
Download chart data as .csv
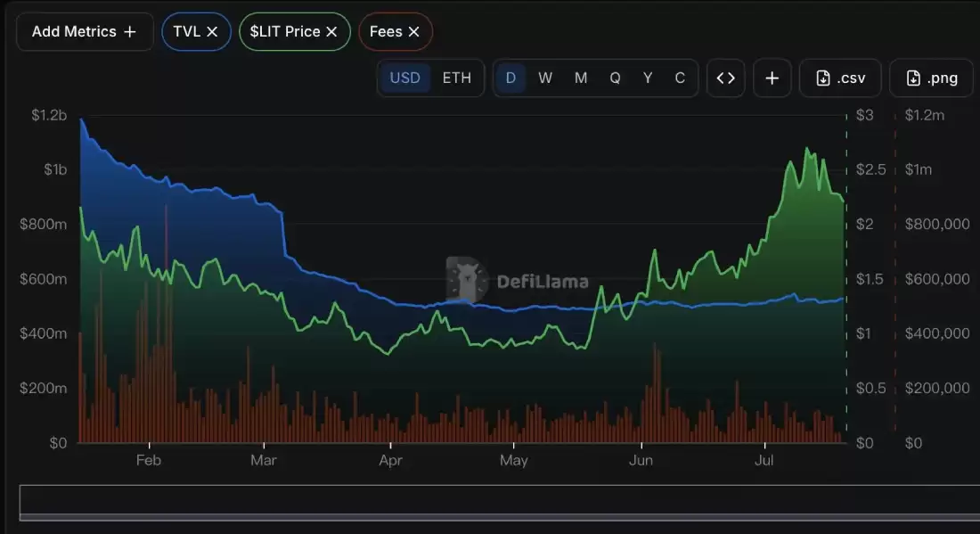click(x=841, y=78)
